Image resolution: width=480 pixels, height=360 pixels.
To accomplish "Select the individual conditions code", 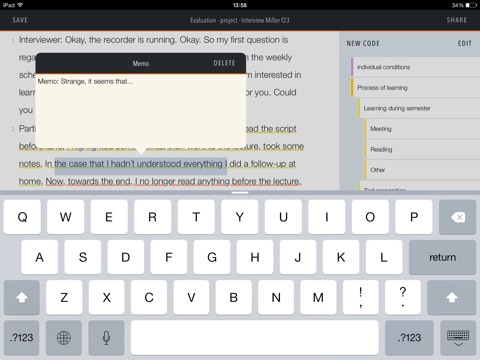I will (x=415, y=67).
